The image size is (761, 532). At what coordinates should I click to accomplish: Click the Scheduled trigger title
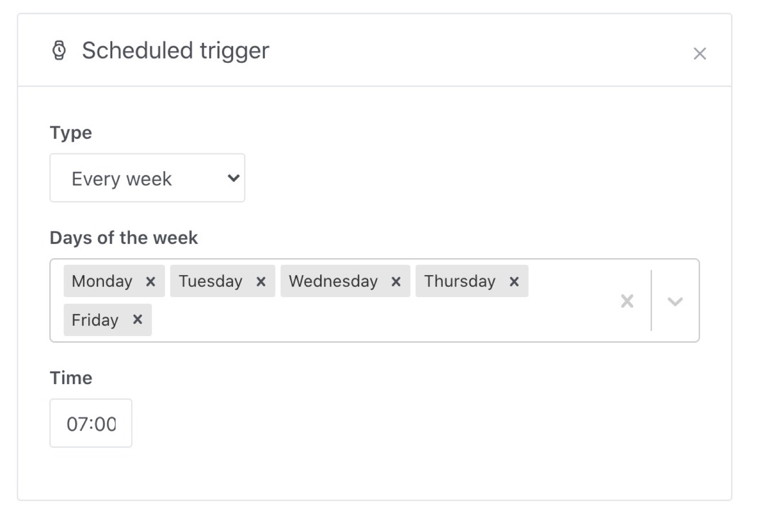tap(175, 50)
